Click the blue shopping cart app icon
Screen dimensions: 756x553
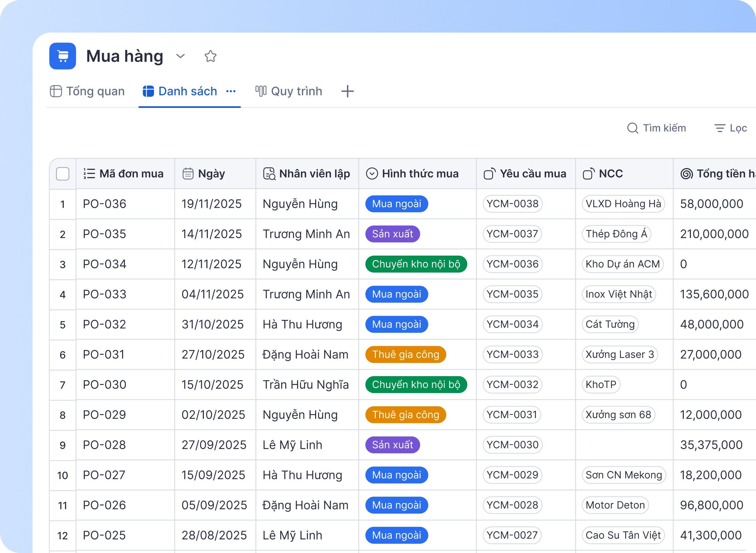tap(63, 56)
